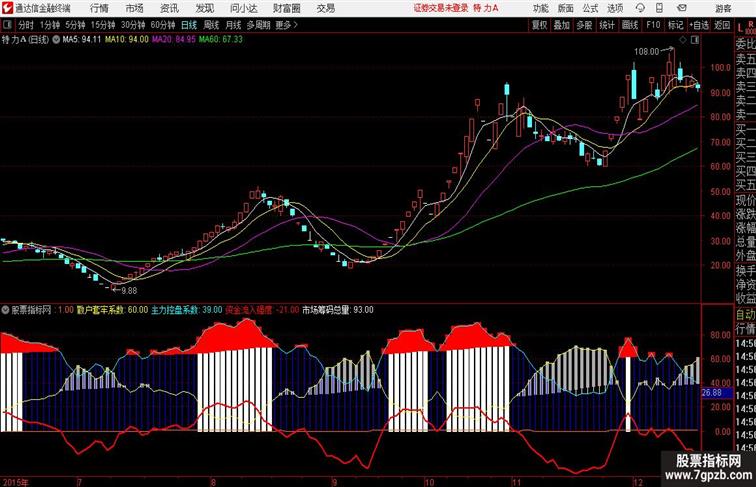Viewport: 756px width, 487px height.
Task: Expand 更多 periods chevron
Action: 287,25
